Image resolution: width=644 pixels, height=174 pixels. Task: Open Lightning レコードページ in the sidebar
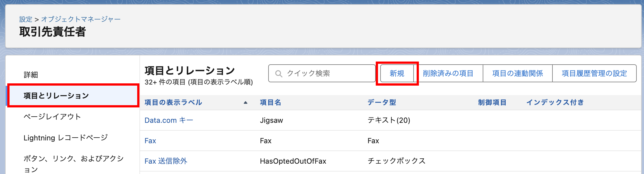pyautogui.click(x=66, y=138)
